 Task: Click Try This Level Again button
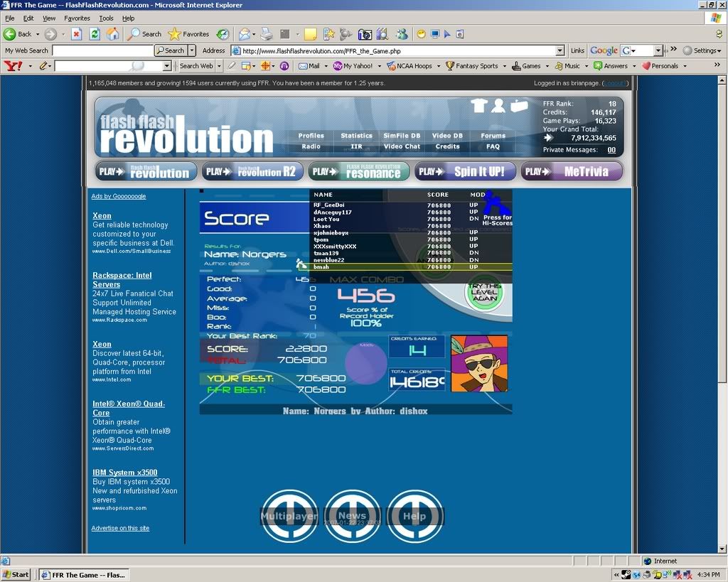tap(484, 292)
